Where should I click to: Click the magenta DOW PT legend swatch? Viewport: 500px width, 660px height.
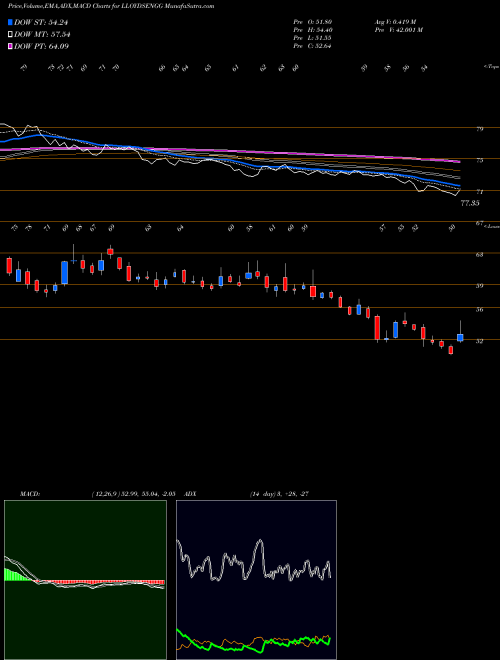(x=10, y=46)
